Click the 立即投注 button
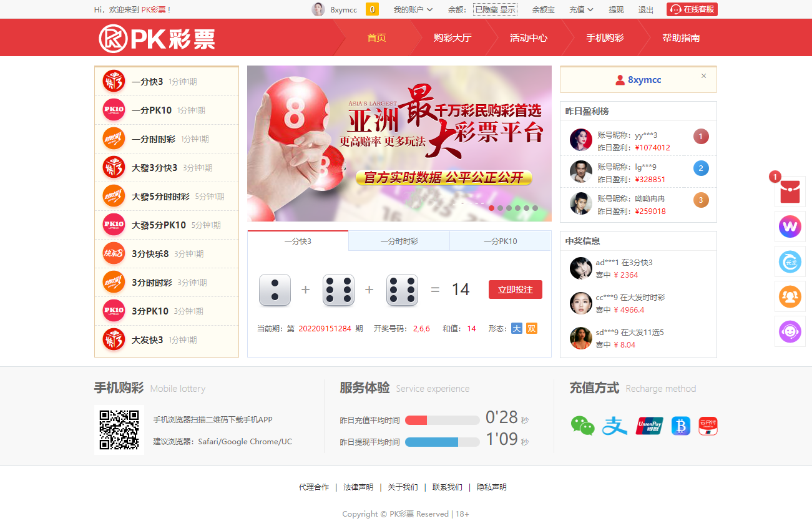This screenshot has height=526, width=812. 515,290
